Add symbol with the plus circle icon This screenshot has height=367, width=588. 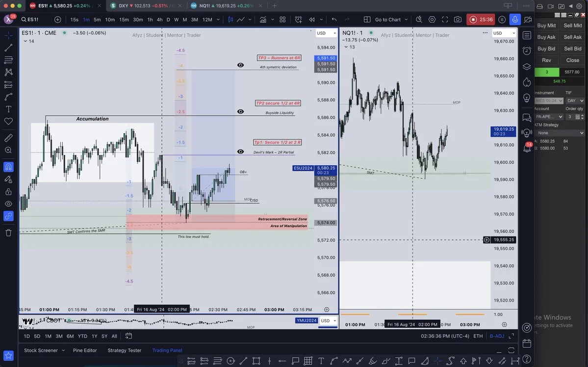[57, 20]
